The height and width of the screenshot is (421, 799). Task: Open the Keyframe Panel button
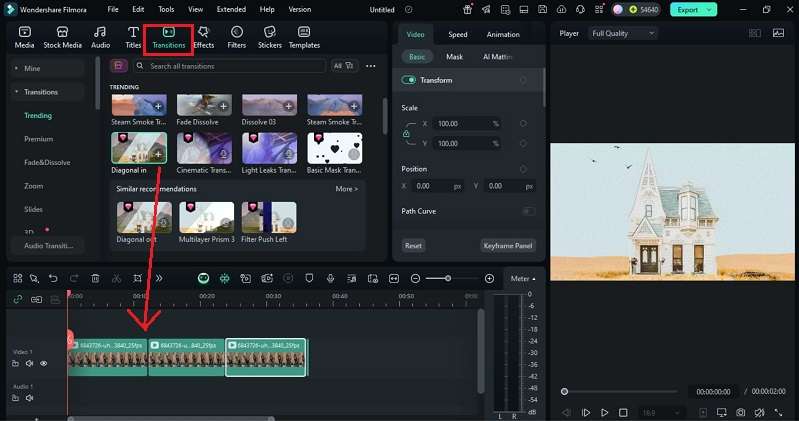coord(508,245)
